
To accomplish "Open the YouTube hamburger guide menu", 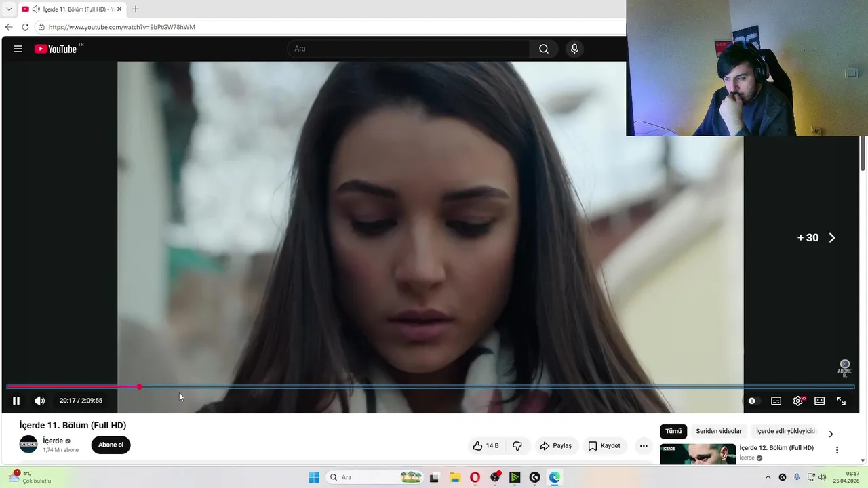I will (x=18, y=49).
